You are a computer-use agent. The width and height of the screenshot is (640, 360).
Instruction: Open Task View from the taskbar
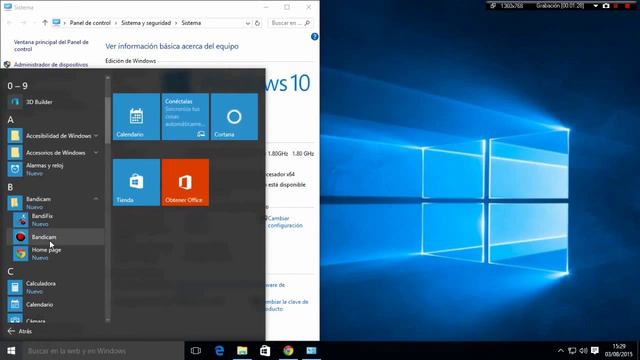tap(196, 351)
